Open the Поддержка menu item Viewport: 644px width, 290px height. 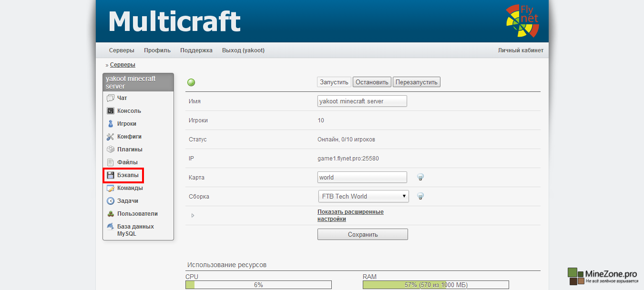point(196,50)
